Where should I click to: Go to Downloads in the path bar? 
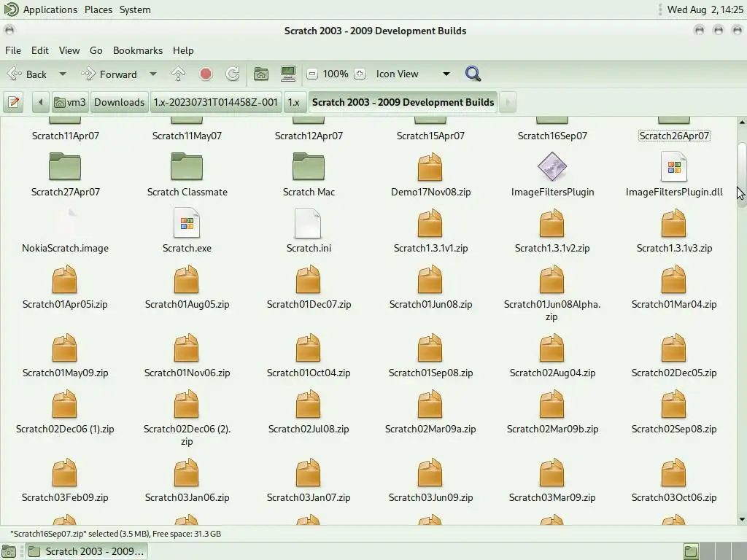click(x=119, y=102)
